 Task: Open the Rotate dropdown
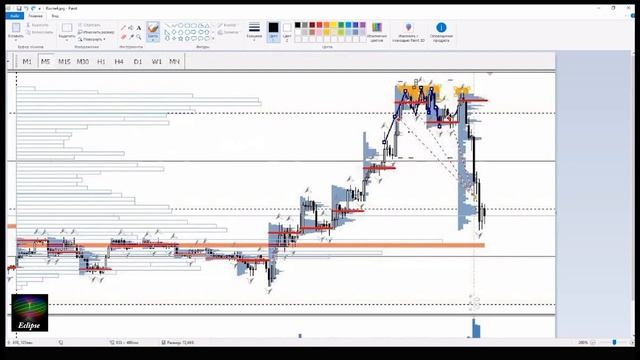pyautogui.click(x=91, y=39)
